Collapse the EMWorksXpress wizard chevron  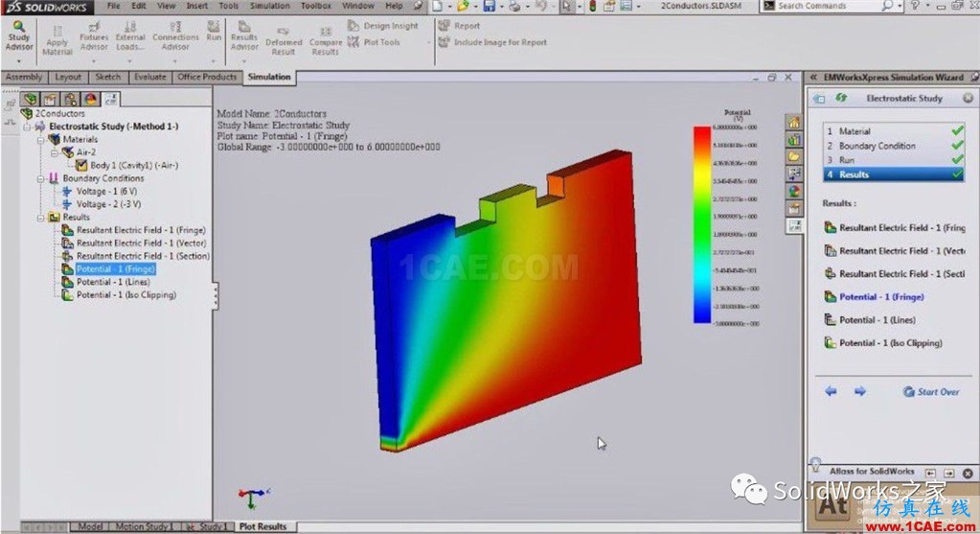click(x=813, y=78)
